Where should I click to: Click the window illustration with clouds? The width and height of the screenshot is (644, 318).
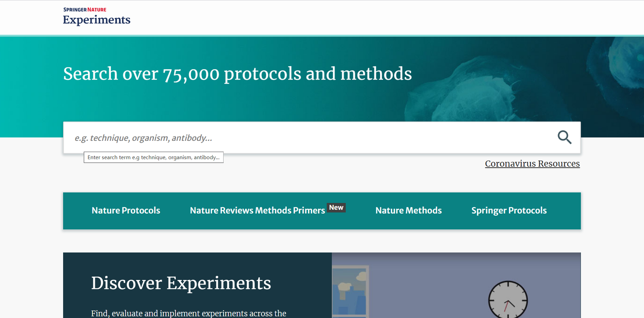(x=350, y=292)
